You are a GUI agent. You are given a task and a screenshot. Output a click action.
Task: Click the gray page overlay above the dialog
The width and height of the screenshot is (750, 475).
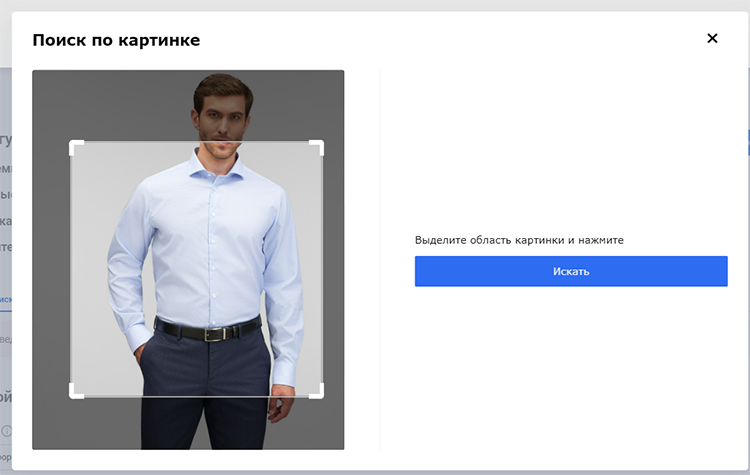tap(375, 5)
